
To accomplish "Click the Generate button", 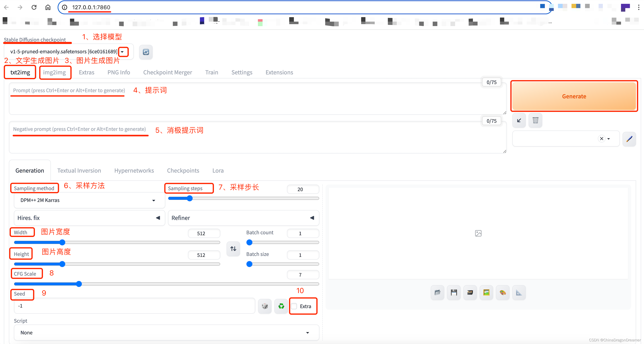I will point(574,96).
